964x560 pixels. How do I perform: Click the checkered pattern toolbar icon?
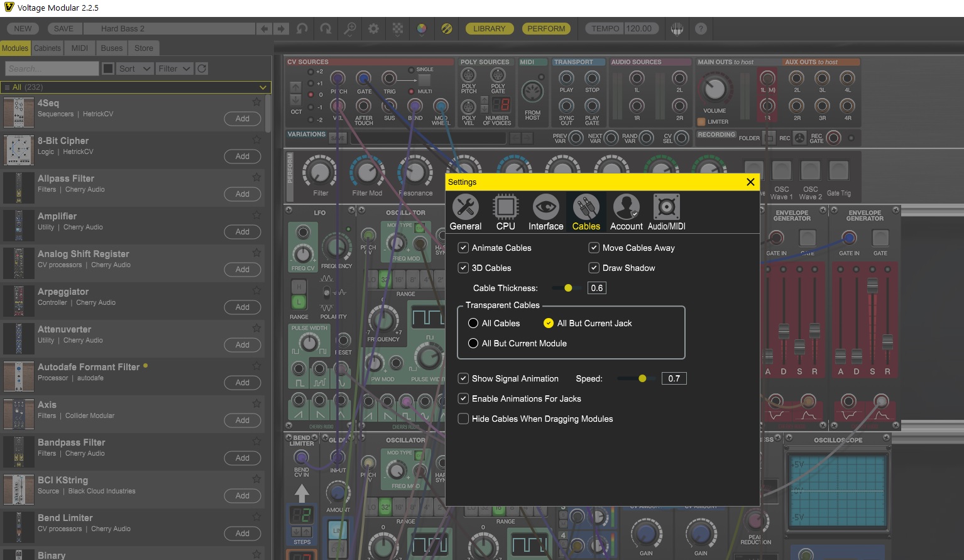coord(398,29)
